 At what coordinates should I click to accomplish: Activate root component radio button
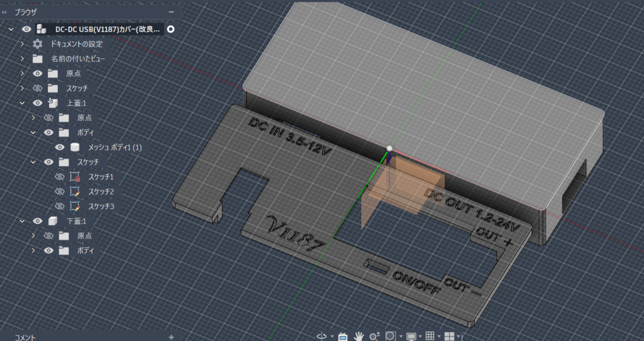[171, 29]
